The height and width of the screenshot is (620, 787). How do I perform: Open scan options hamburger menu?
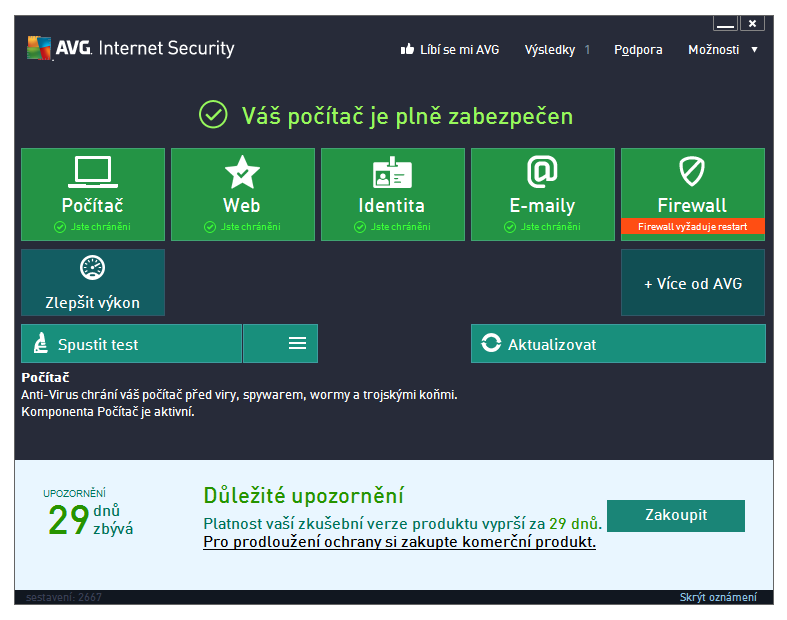[x=281, y=343]
